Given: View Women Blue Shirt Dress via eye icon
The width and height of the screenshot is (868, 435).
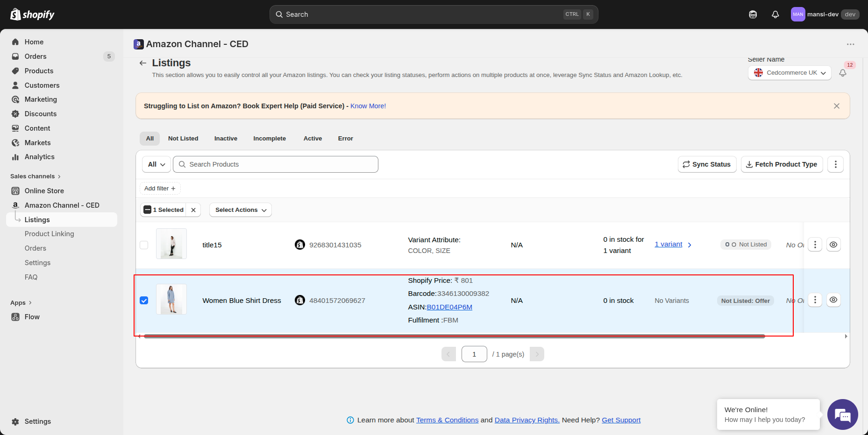Looking at the screenshot, I should coord(833,300).
